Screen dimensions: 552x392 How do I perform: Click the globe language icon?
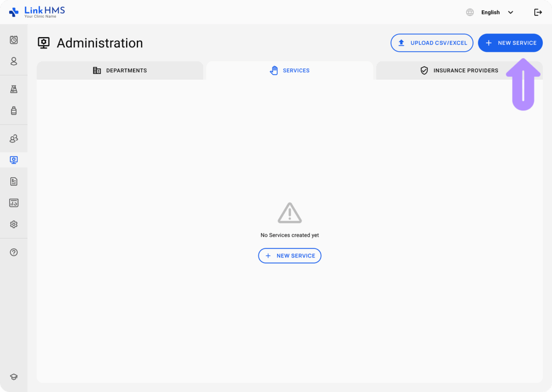[x=470, y=12]
